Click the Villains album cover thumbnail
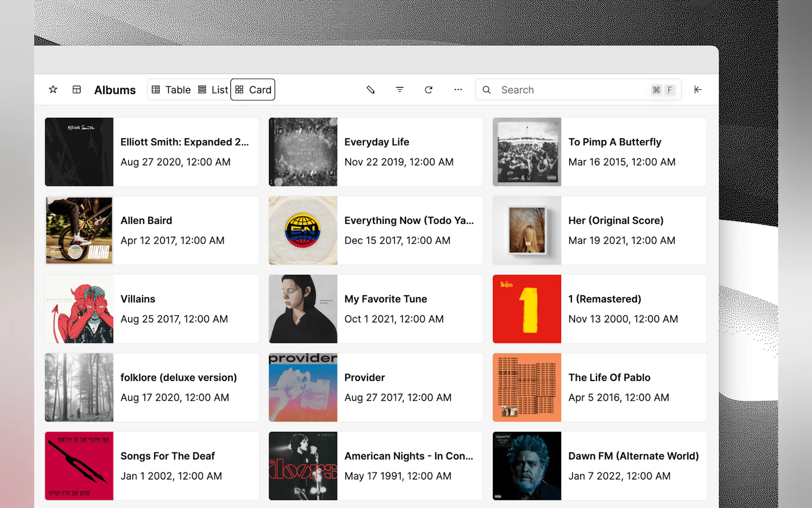 (79, 309)
